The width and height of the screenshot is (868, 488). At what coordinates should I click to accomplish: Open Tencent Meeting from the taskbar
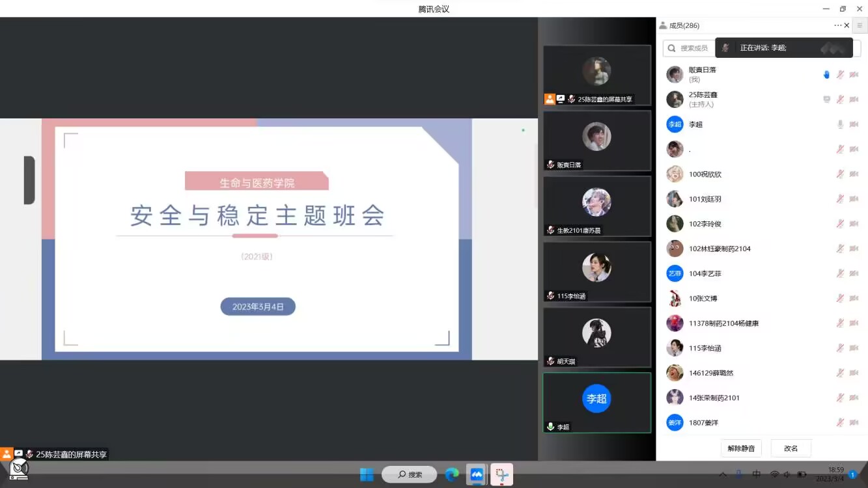[x=477, y=474]
